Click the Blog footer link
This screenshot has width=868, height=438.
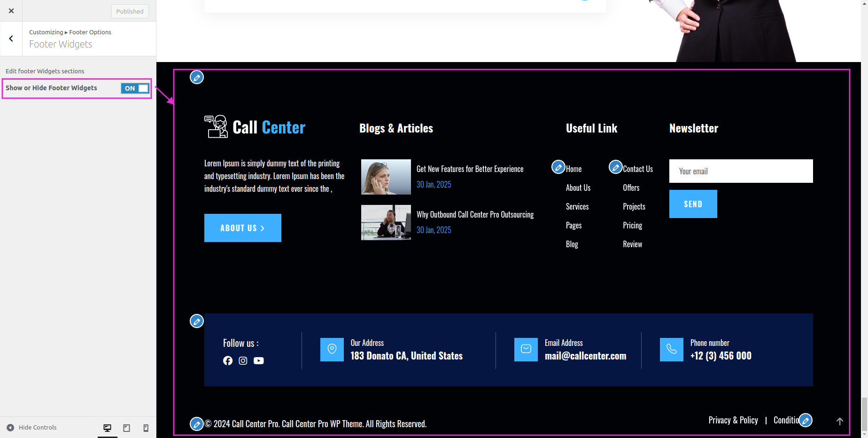[x=572, y=244]
